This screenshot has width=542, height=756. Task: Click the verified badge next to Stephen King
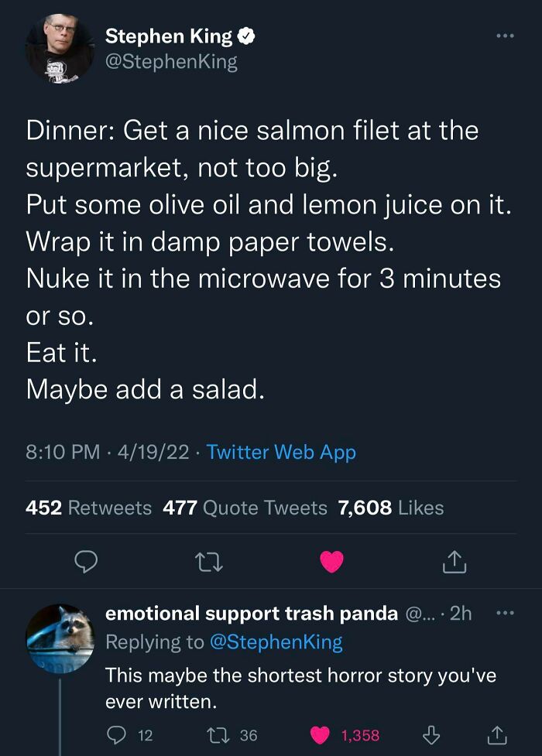click(x=248, y=35)
